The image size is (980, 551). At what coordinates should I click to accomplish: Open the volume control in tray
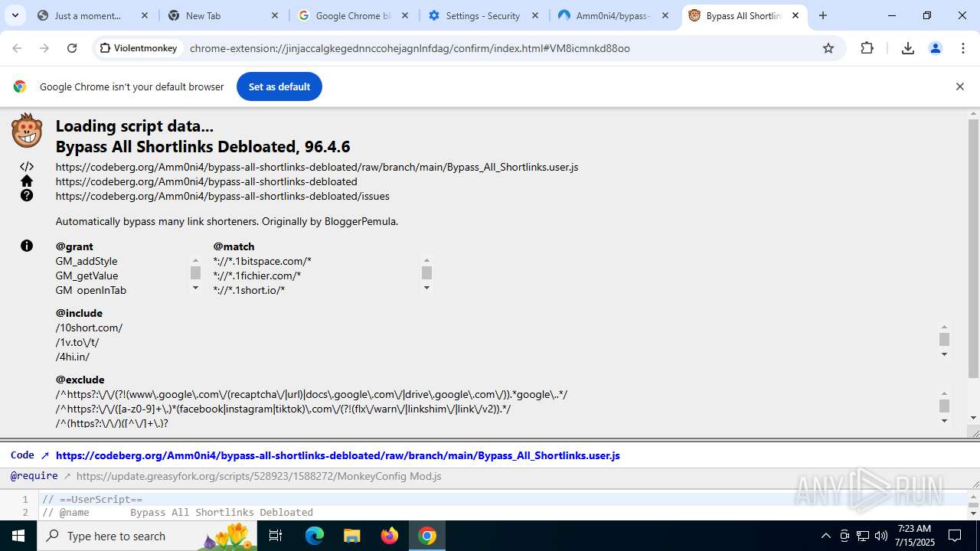(881, 536)
